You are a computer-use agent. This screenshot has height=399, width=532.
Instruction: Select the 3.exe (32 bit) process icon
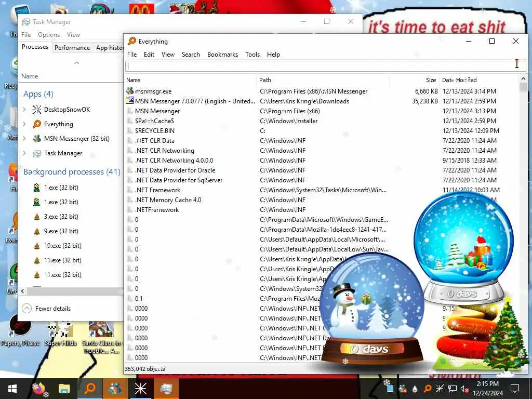coord(37,217)
